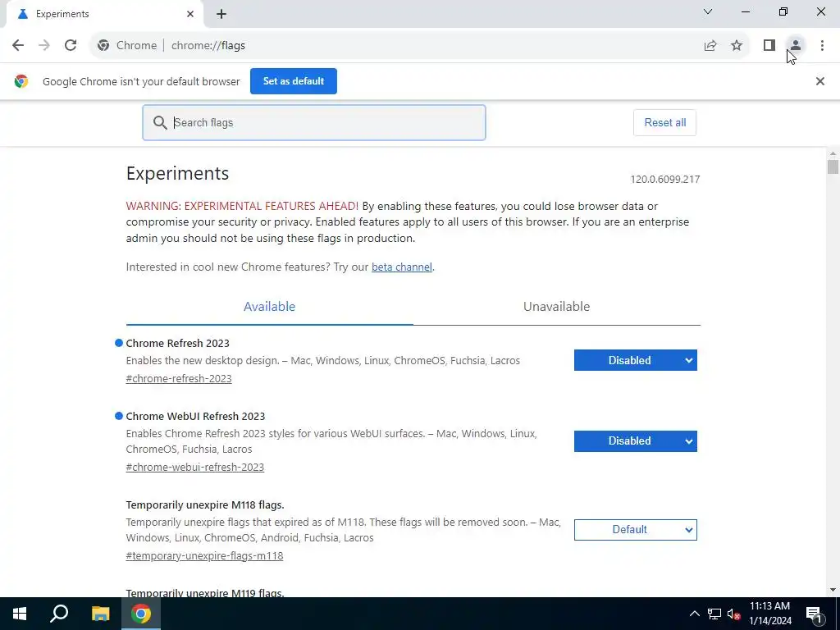
Task: Click the Temporarily unexpire M118 flags title
Action: click(x=205, y=505)
